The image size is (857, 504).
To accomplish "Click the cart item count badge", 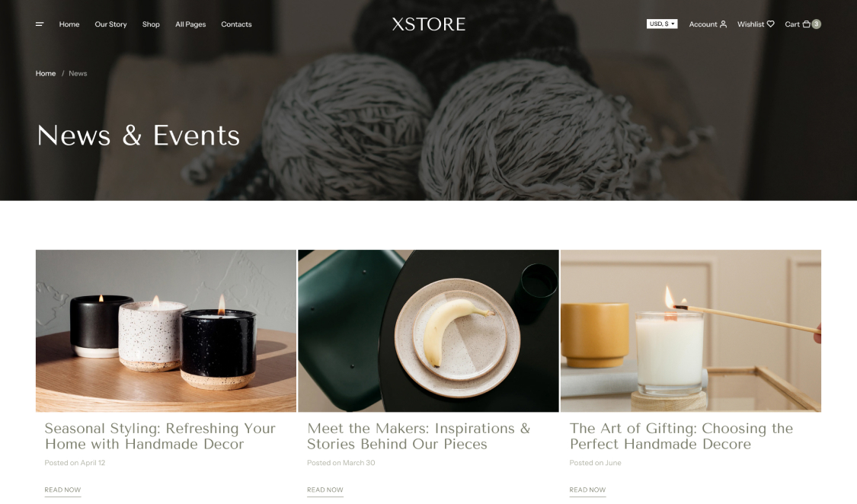I will [x=816, y=24].
